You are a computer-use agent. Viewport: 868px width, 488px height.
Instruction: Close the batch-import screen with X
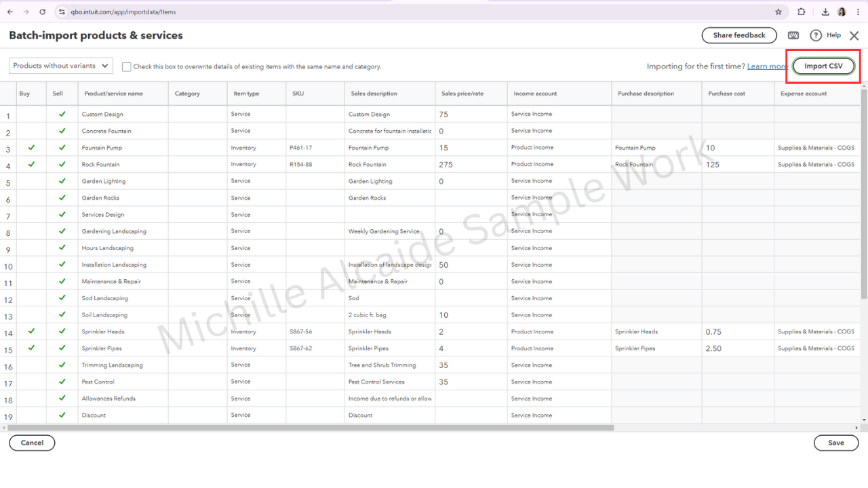click(x=854, y=36)
